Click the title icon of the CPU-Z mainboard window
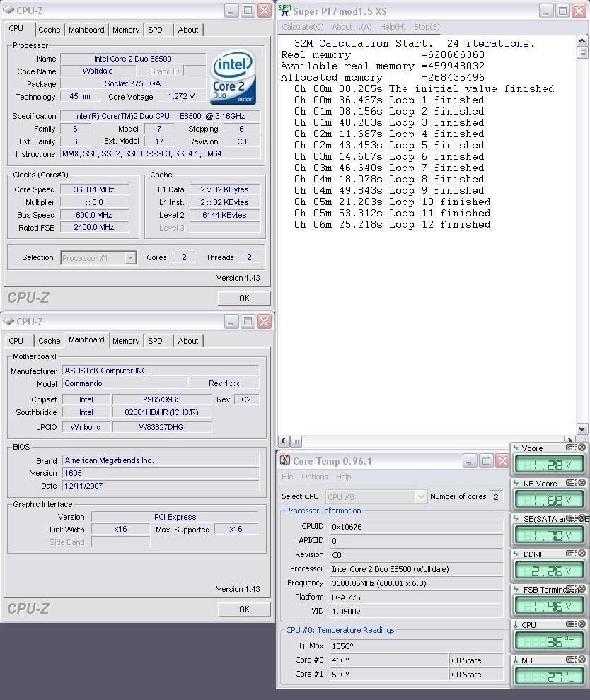The height and width of the screenshot is (700, 590). pos(8,321)
